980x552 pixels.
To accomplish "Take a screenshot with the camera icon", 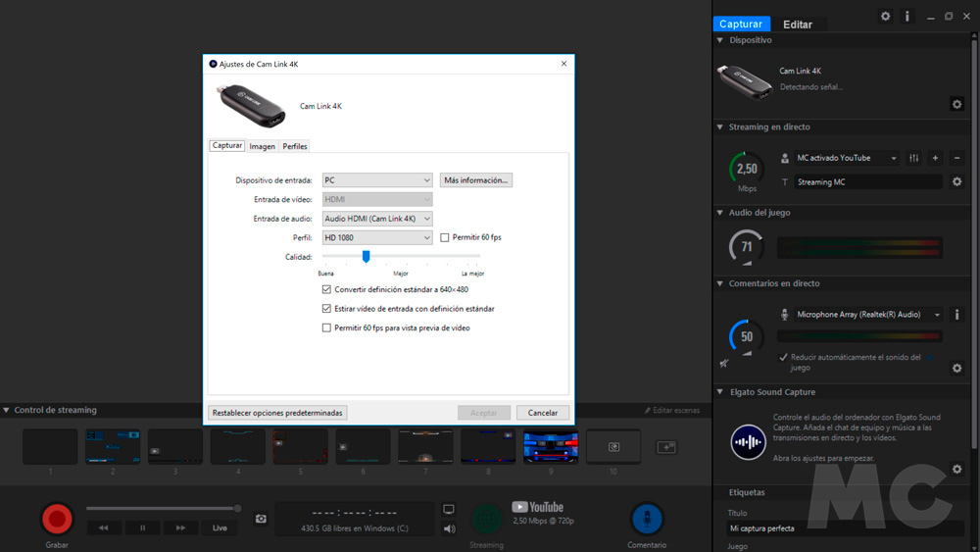I will click(261, 519).
